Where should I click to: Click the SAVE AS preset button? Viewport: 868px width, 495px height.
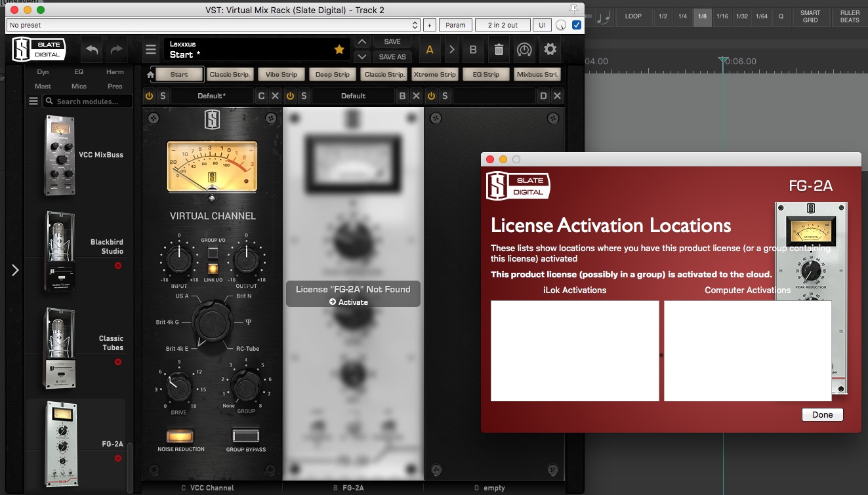392,57
